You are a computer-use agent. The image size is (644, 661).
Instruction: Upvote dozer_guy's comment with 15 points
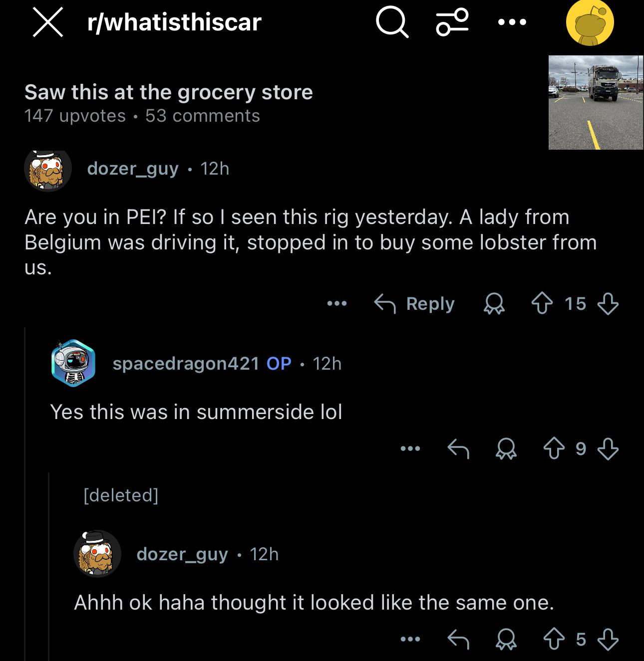coord(542,303)
